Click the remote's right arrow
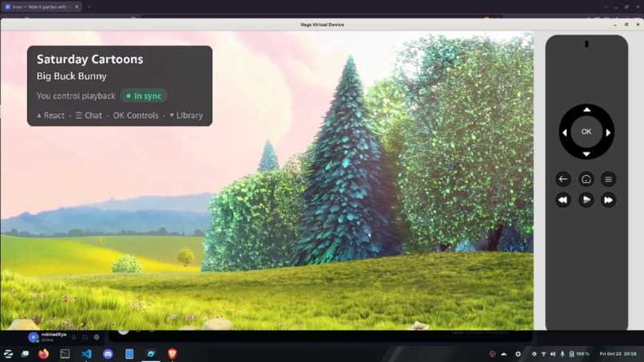The width and height of the screenshot is (644, 362). [608, 133]
